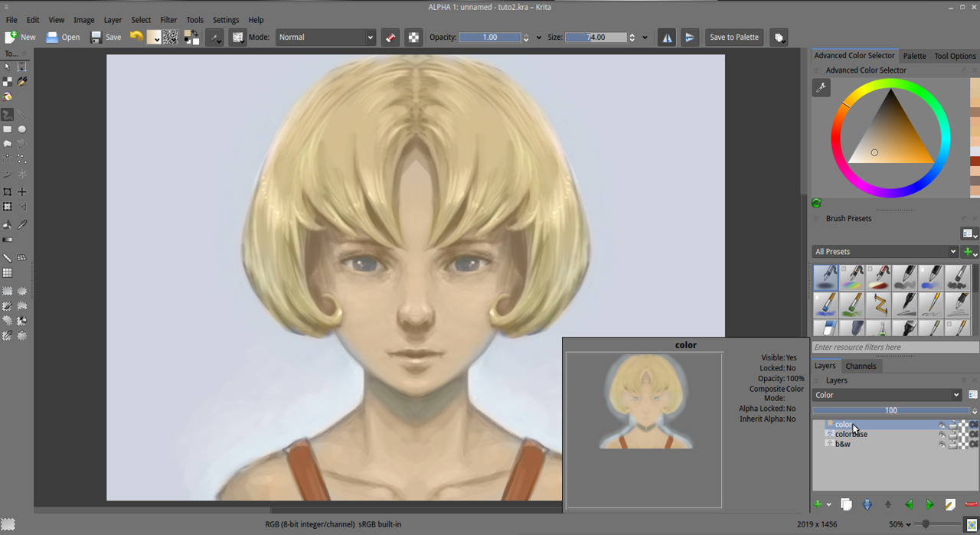Image resolution: width=980 pixels, height=535 pixels.
Task: Open the Normal blending mode dropdown
Action: coord(325,37)
